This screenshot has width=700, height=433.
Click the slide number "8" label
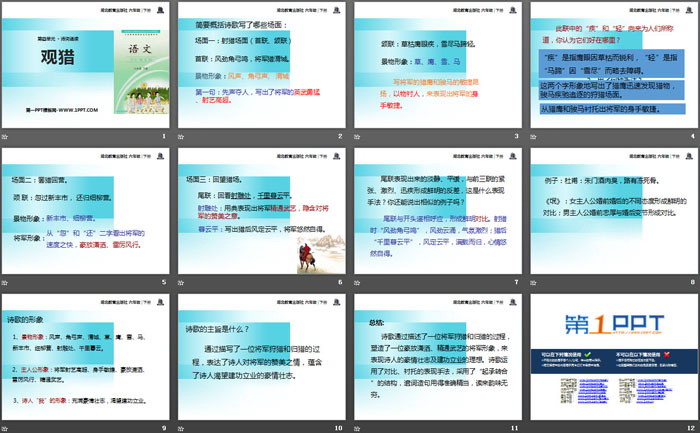[x=693, y=282]
